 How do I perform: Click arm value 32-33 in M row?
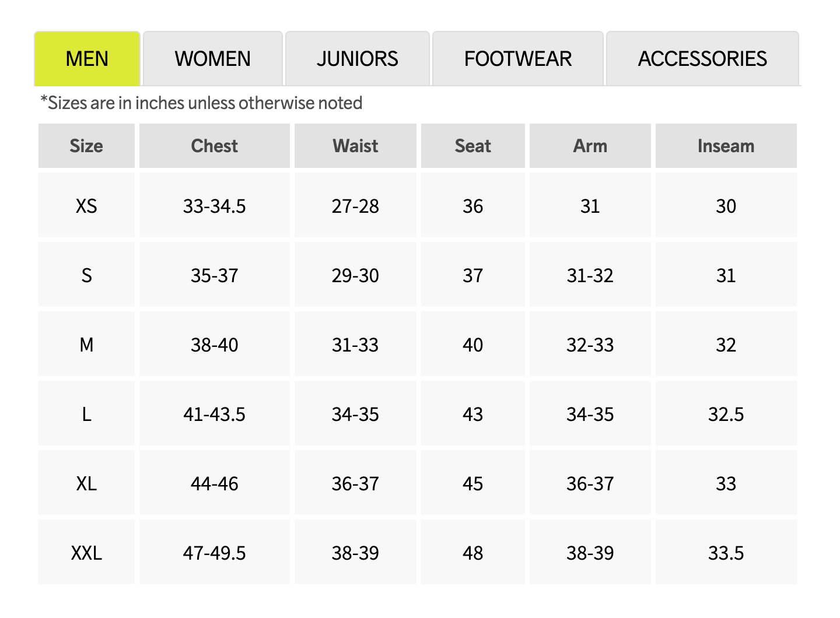590,345
